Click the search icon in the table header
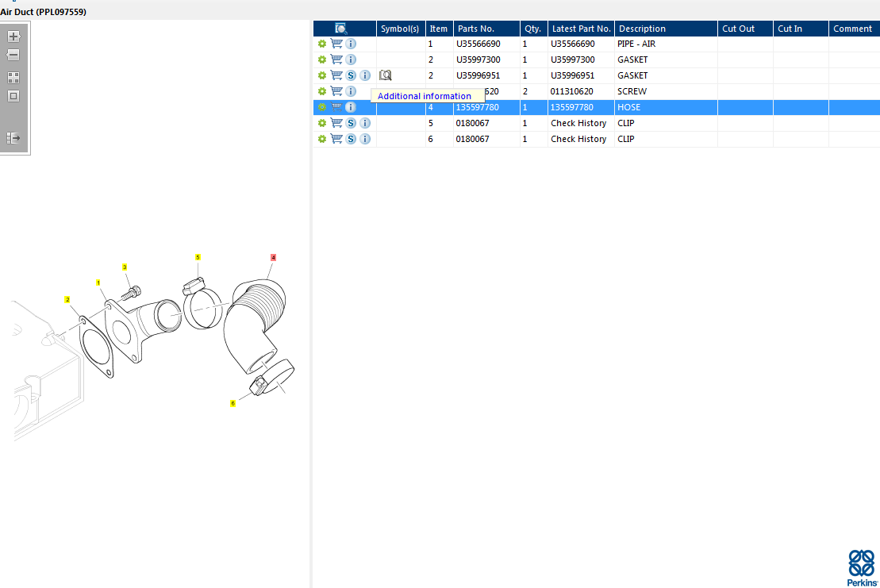The width and height of the screenshot is (880, 588). pyautogui.click(x=340, y=29)
